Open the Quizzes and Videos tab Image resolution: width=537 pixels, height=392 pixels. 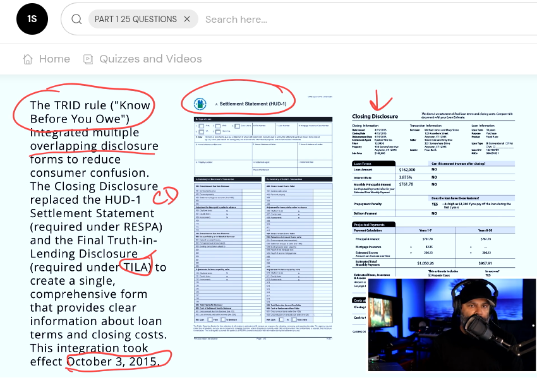150,59
